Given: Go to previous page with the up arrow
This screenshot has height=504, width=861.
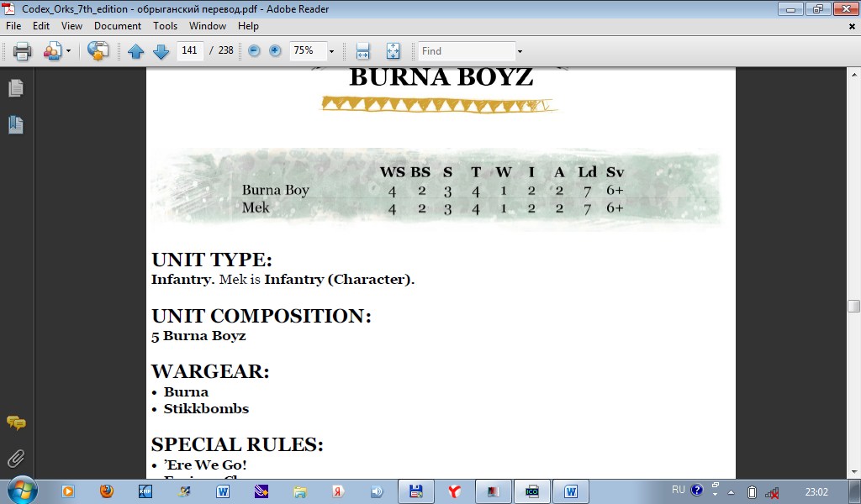Looking at the screenshot, I should click(x=135, y=51).
